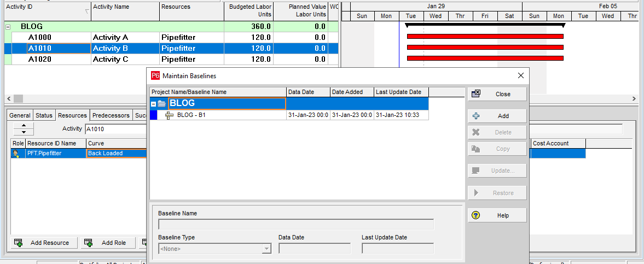Open the Baseline Type dropdown
The height and width of the screenshot is (264, 644).
coord(266,249)
